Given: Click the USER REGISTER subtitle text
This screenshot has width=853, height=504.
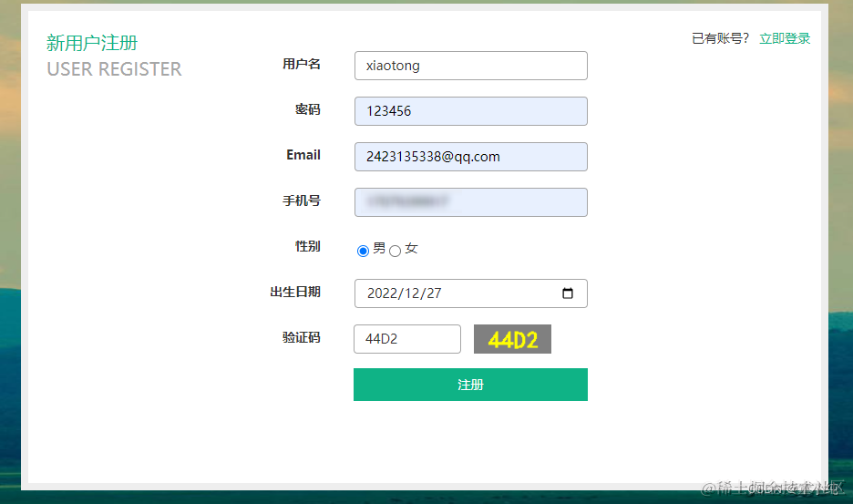Looking at the screenshot, I should click(114, 69).
